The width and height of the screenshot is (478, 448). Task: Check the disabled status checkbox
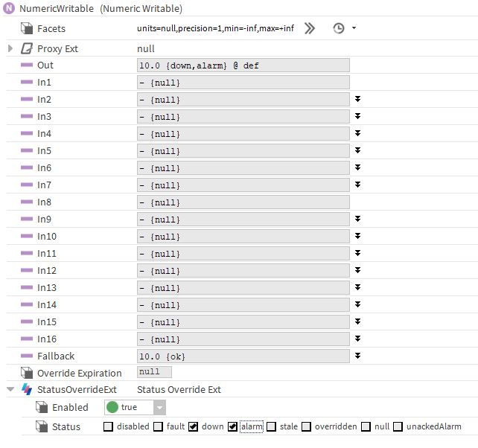(x=108, y=426)
